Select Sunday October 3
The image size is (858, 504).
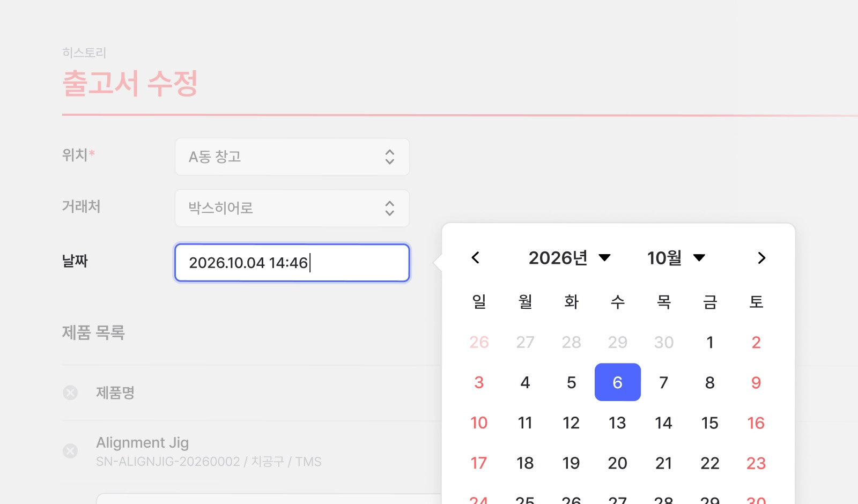coord(479,382)
